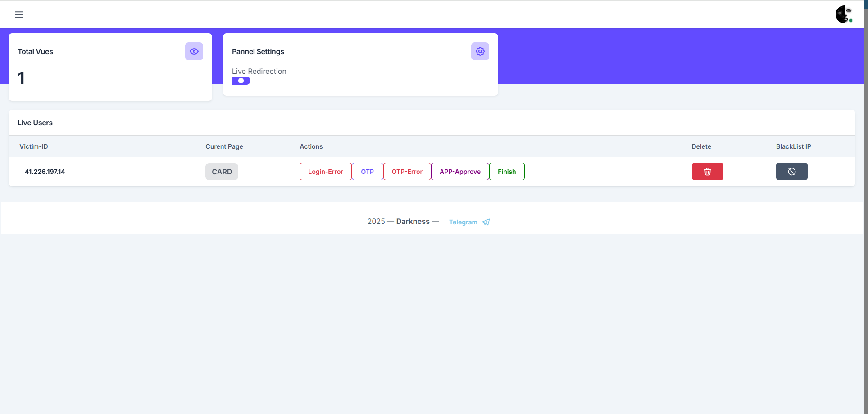Click the Live Redirection label
Viewport: 868px width, 414px height.
(x=259, y=71)
